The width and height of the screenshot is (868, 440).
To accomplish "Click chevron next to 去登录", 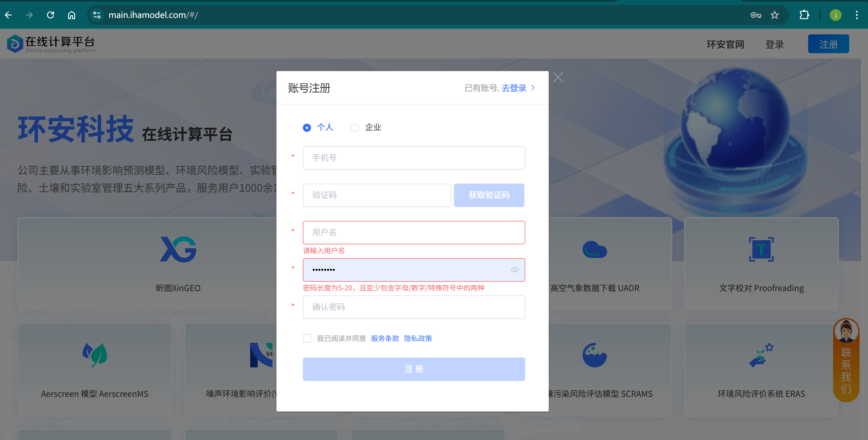I will [x=533, y=88].
